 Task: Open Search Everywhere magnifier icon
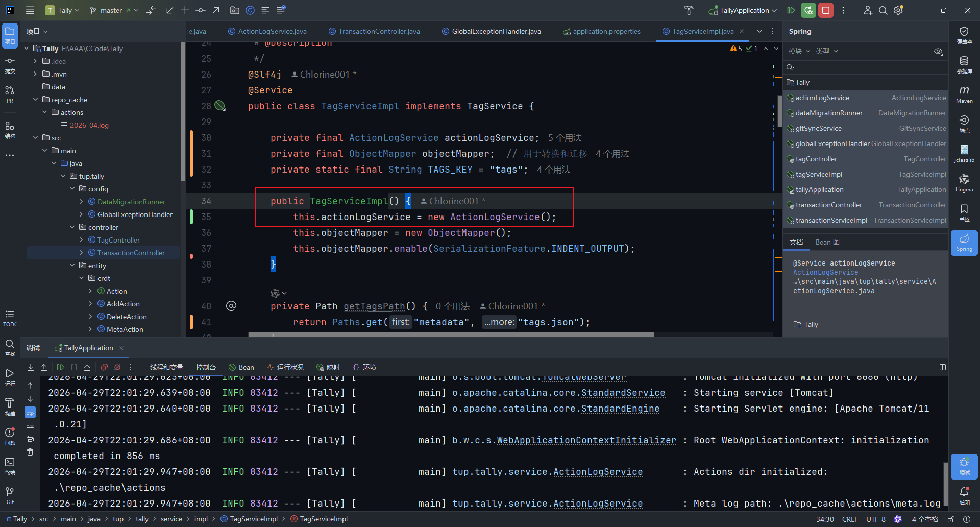883,10
